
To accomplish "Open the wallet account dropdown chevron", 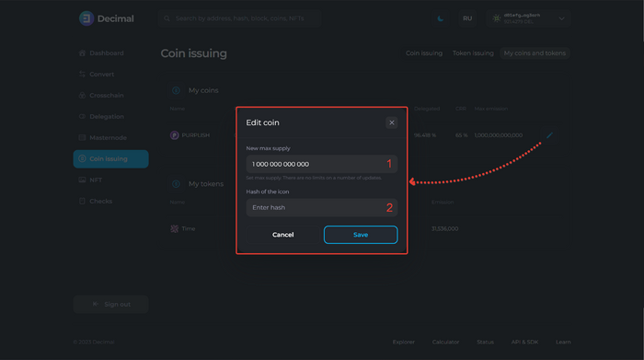I will click(x=561, y=18).
